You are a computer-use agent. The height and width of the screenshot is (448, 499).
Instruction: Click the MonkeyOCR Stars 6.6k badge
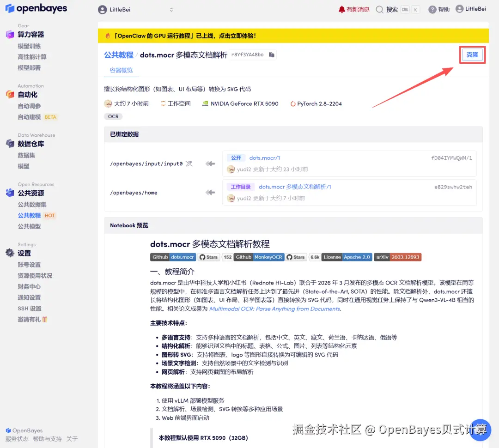[x=303, y=257]
